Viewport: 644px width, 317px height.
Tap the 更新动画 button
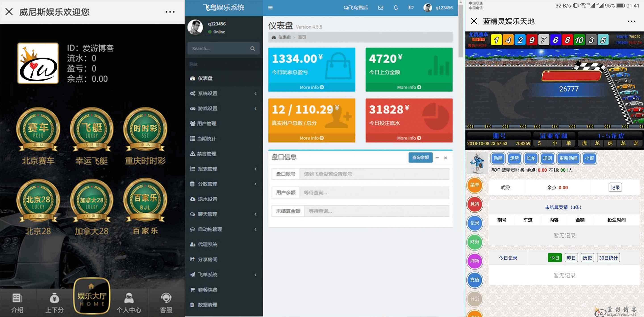tap(568, 158)
